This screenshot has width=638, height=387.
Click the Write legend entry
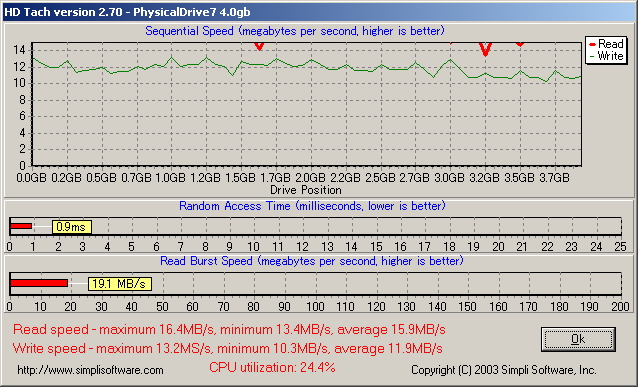pos(606,56)
